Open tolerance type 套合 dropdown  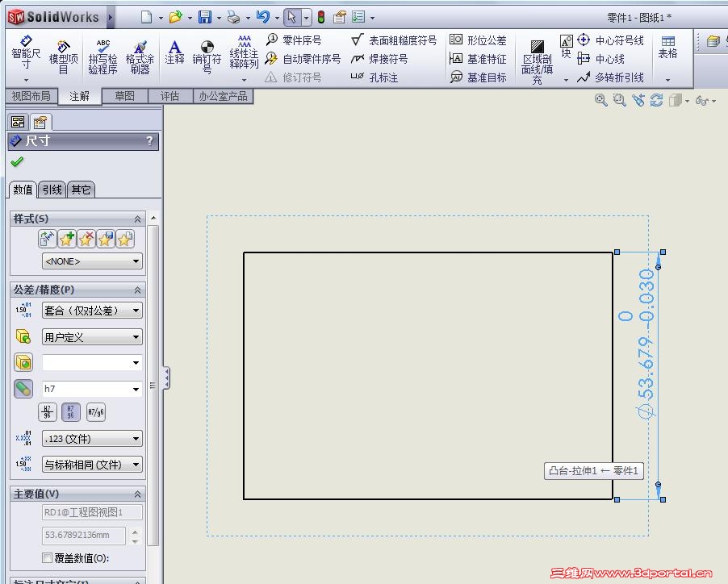92,311
